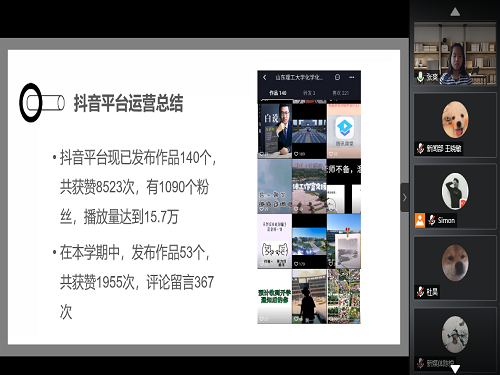Click the line 共获赞1955次，评论留言367
This screenshot has width=500, height=375.
coord(137,282)
